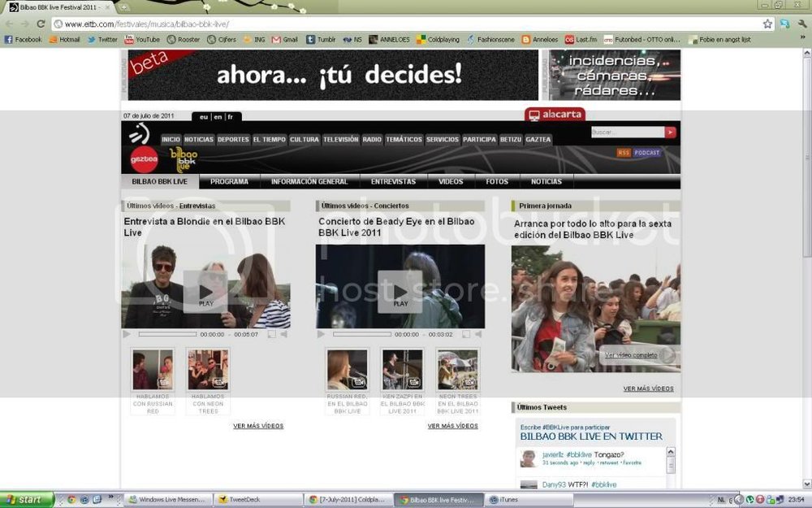Click small play button under Beady Eye video
The height and width of the screenshot is (508, 812).
(321, 334)
